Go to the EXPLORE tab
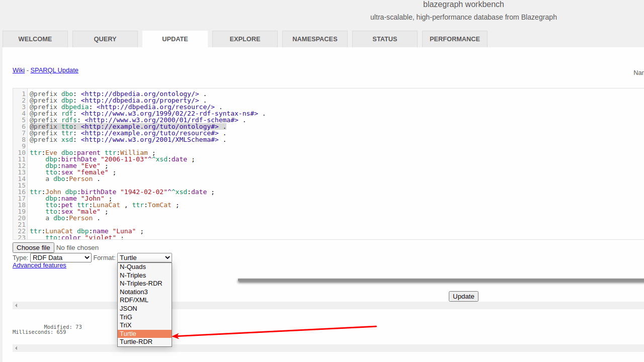Viewport: 644px width, 362px height. click(x=245, y=39)
